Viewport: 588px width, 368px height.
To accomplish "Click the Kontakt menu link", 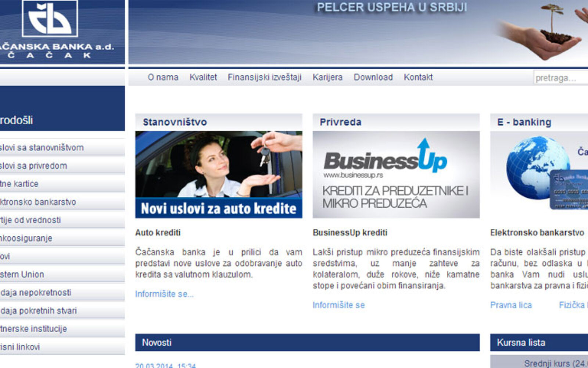I will tap(418, 77).
